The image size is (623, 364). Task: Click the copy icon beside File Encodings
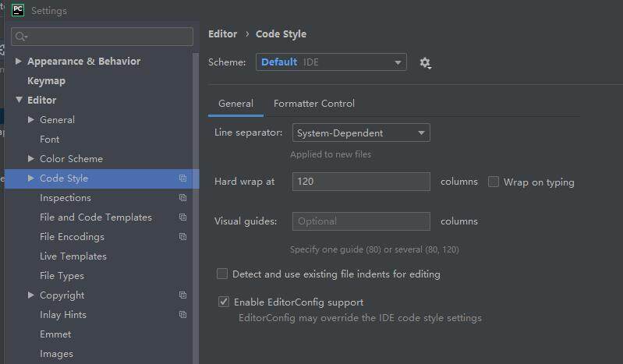coord(182,237)
